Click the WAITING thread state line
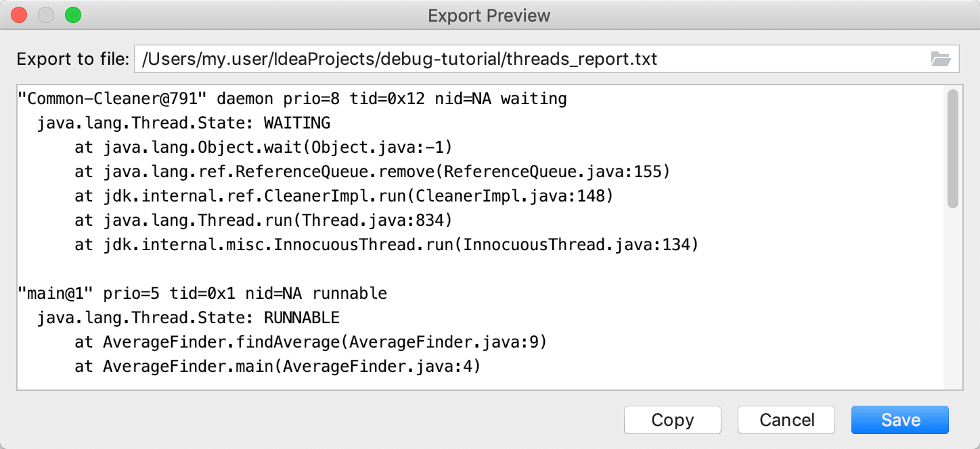980x449 pixels. (183, 124)
